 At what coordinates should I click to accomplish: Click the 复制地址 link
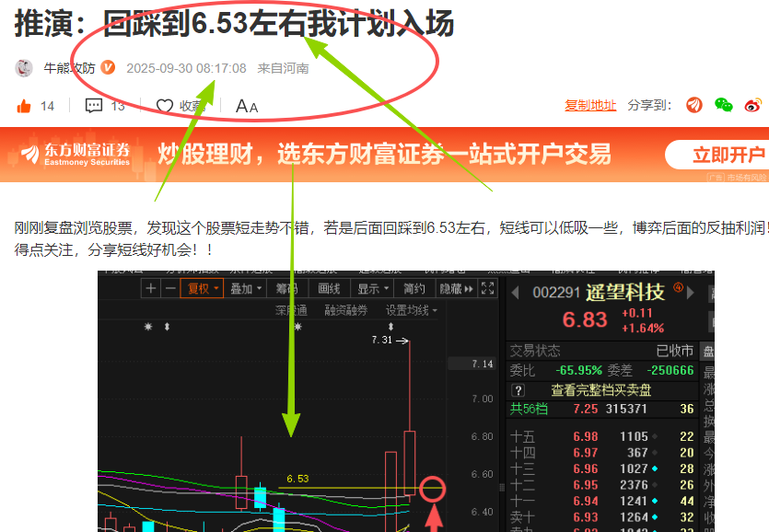click(x=590, y=105)
